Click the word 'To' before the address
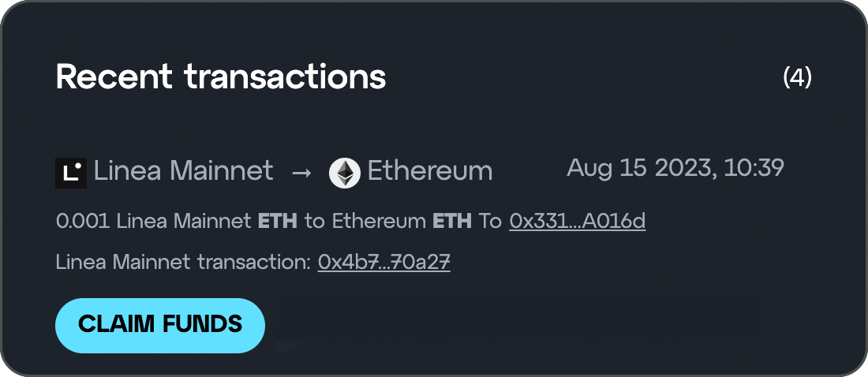The image size is (868, 377). (490, 222)
